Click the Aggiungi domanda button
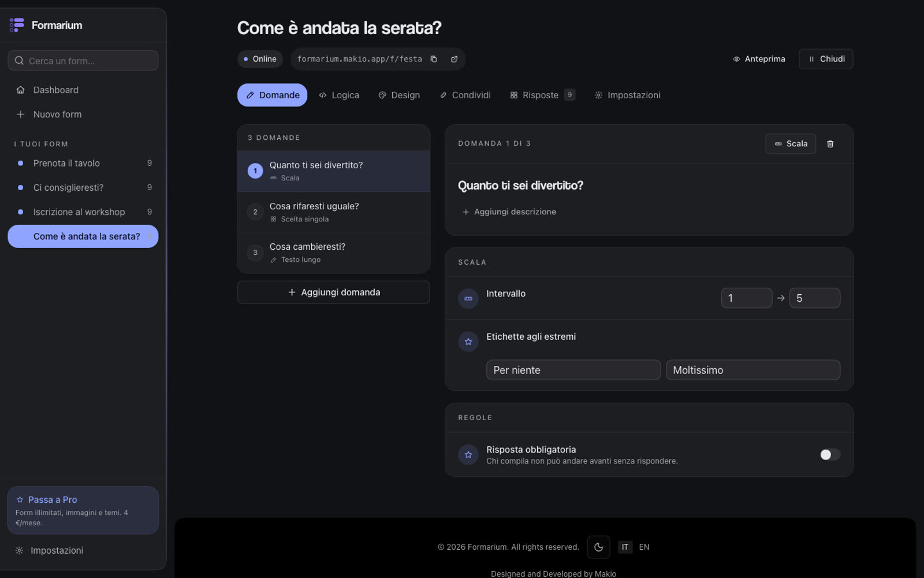 [334, 292]
